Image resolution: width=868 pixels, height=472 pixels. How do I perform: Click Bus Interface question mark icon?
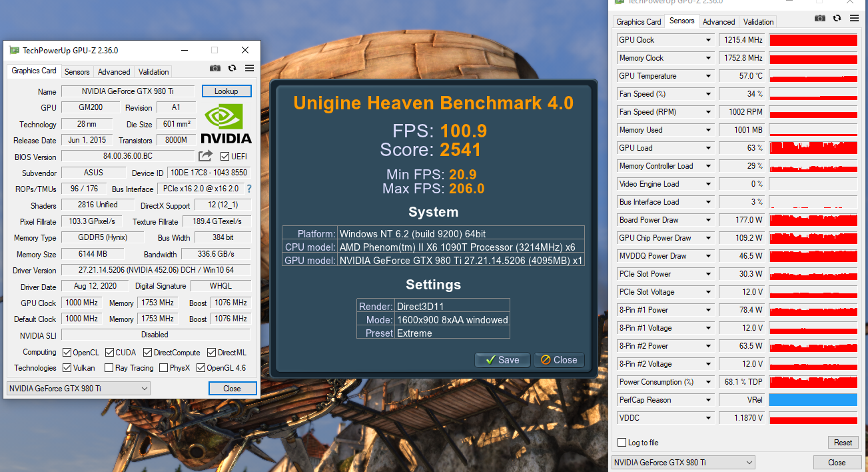click(249, 189)
